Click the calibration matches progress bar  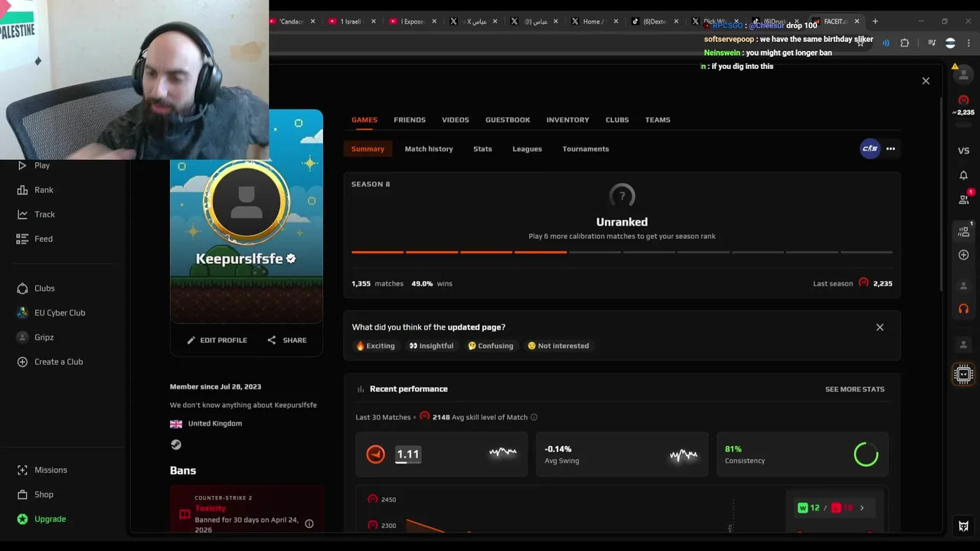pos(622,252)
